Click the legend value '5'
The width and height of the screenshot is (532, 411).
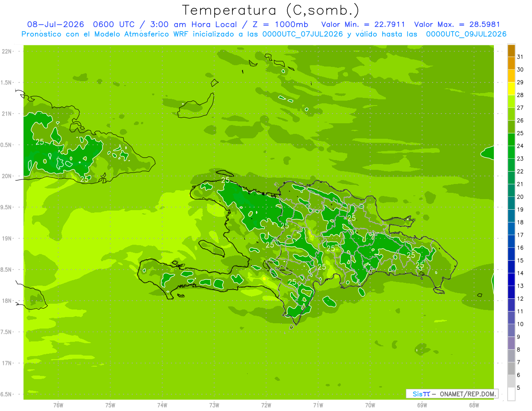(x=519, y=388)
